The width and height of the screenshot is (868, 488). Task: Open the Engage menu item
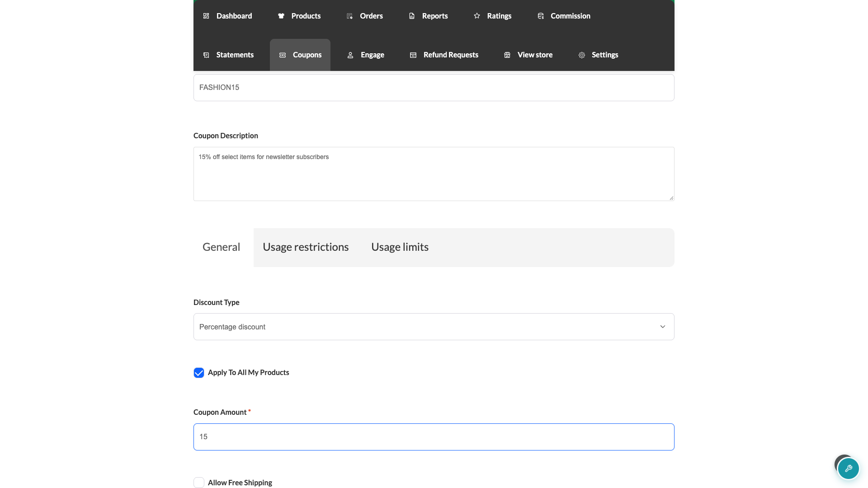pyautogui.click(x=366, y=55)
